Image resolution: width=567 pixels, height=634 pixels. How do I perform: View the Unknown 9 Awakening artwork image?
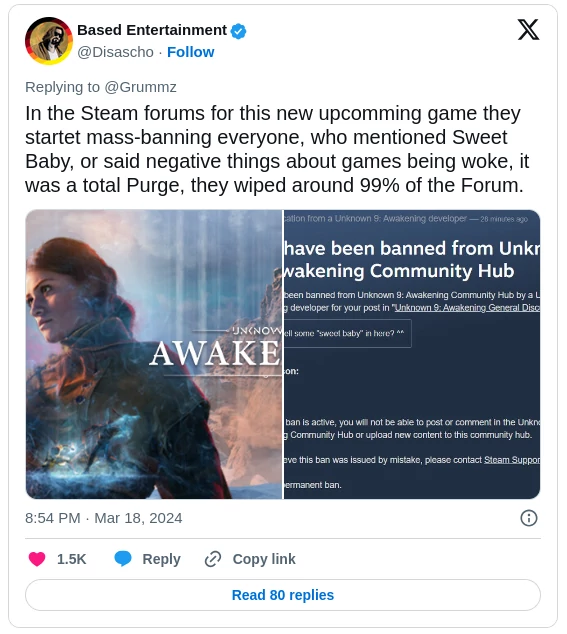[154, 354]
